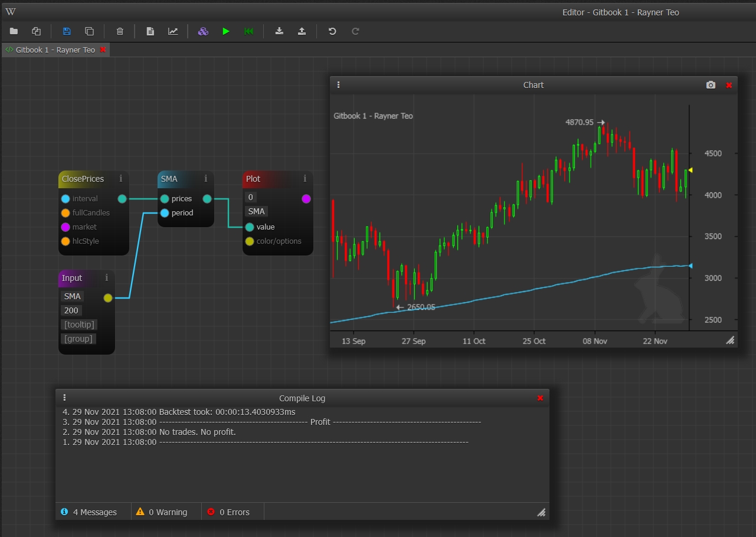The width and height of the screenshot is (756, 537).
Task: Click the Input node value field 200
Action: click(71, 310)
